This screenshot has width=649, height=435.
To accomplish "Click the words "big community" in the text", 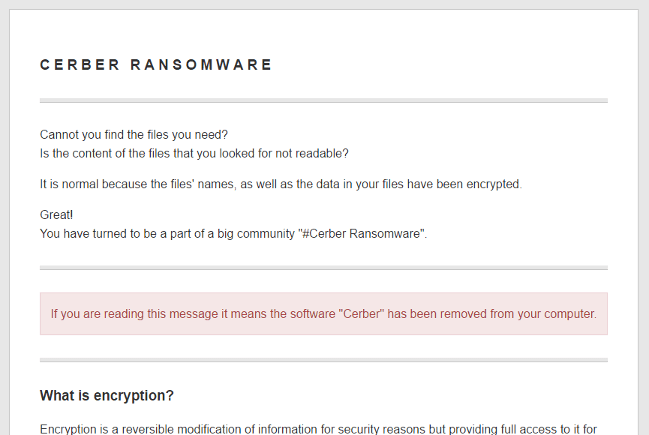I will 256,233.
